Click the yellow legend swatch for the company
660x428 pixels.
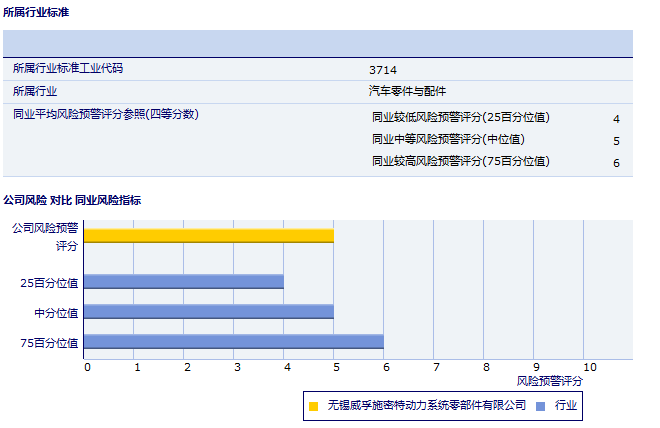pos(314,406)
